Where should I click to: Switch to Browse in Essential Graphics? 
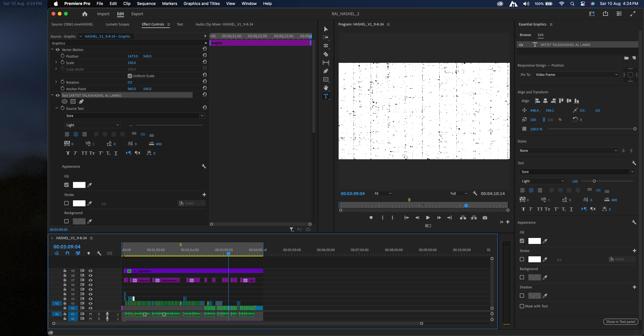coord(525,35)
